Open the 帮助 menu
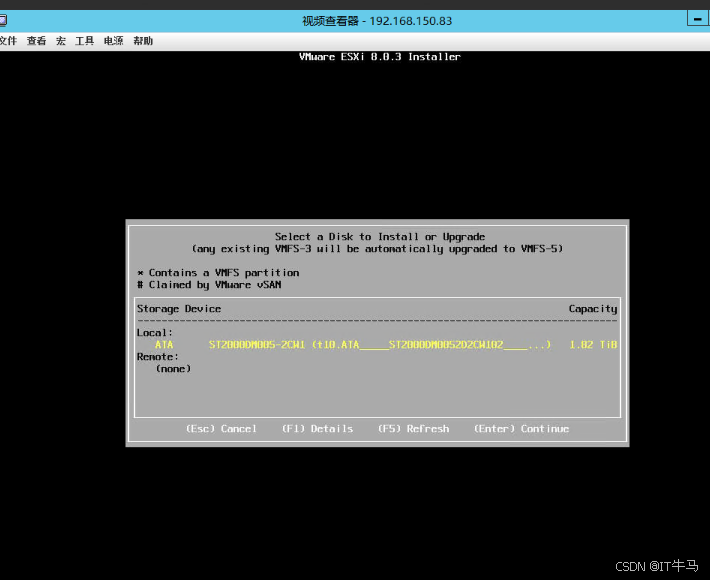 [x=143, y=41]
